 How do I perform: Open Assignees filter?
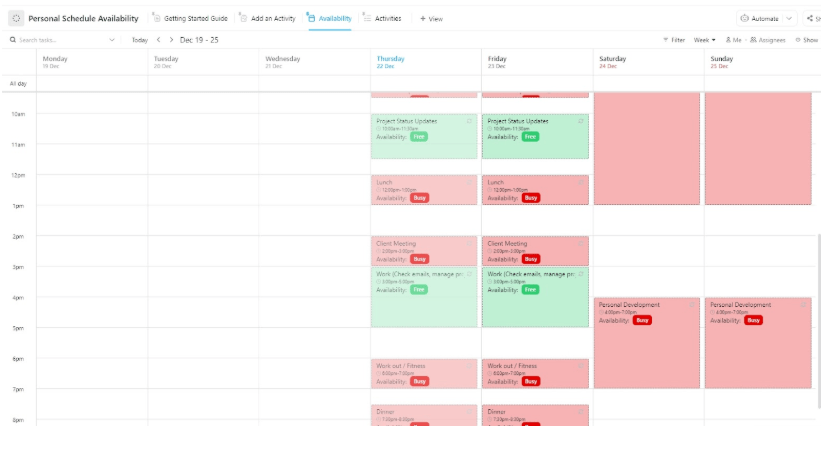[768, 40]
